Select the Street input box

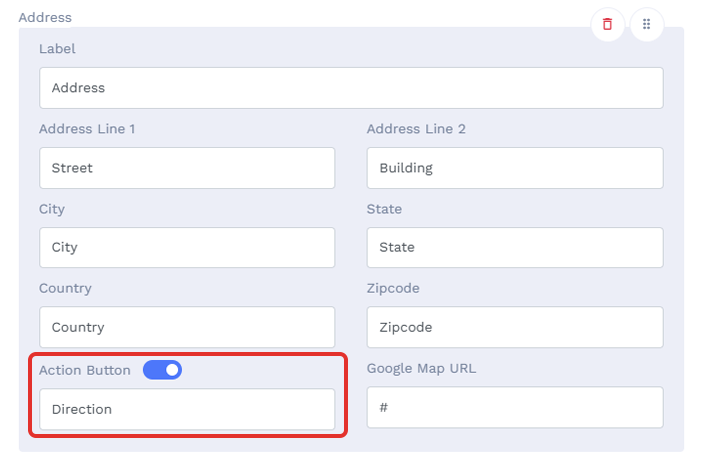(x=187, y=168)
